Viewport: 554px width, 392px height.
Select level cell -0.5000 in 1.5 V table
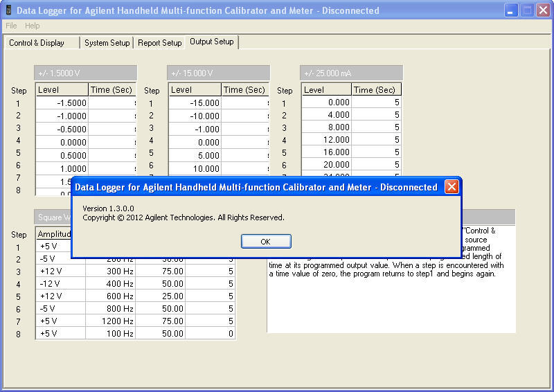(62, 129)
